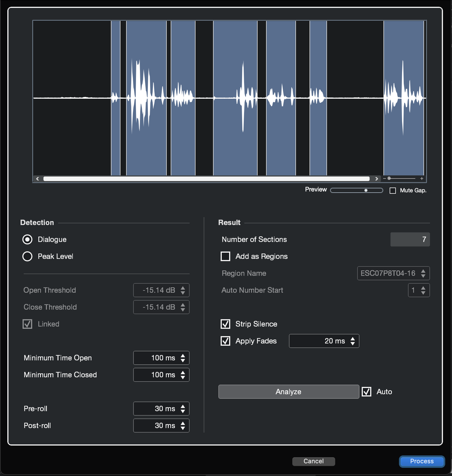
Task: Click the Apply Fades 20 ms field
Action: coord(324,341)
